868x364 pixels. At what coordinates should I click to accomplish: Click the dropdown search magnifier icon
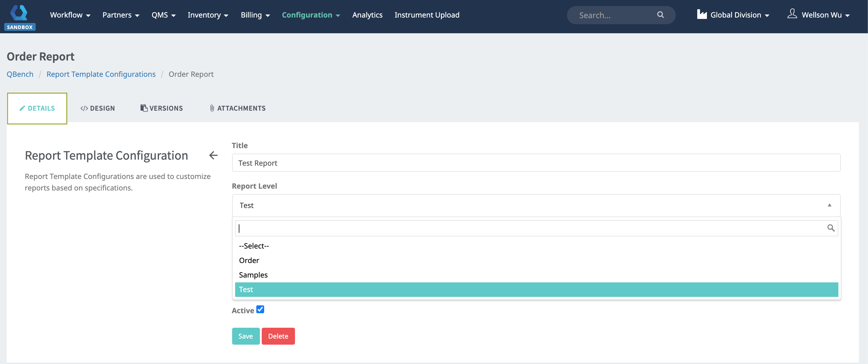coord(831,228)
